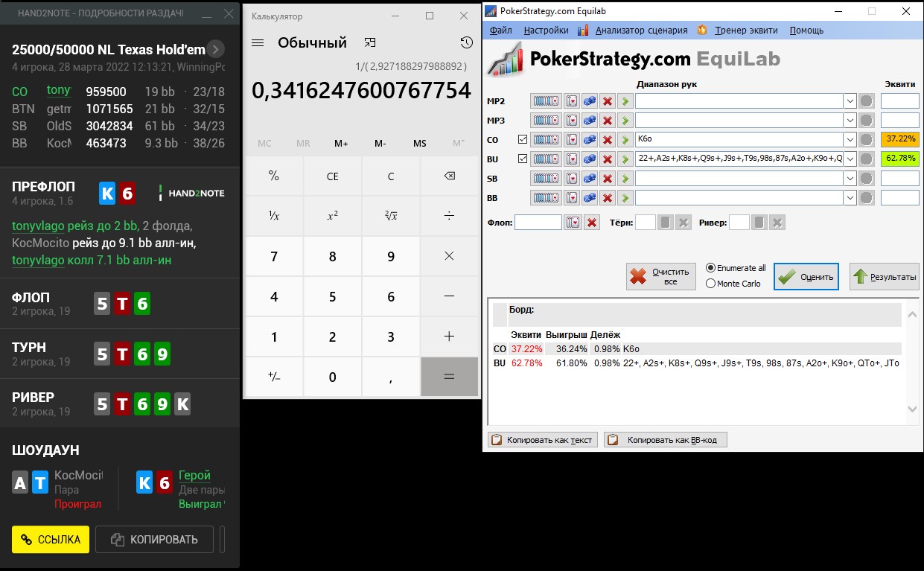Screen dimensions: 924x571
Task: Clear BU range with red X
Action: [608, 159]
